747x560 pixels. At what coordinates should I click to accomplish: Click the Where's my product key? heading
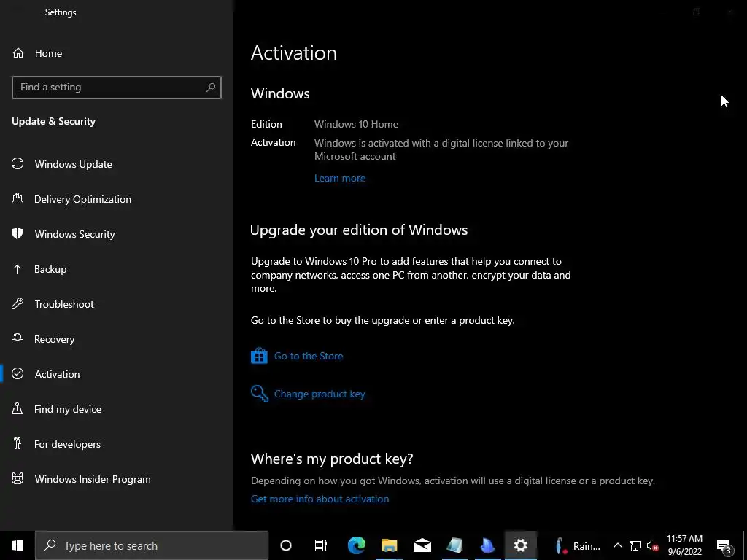tap(332, 458)
